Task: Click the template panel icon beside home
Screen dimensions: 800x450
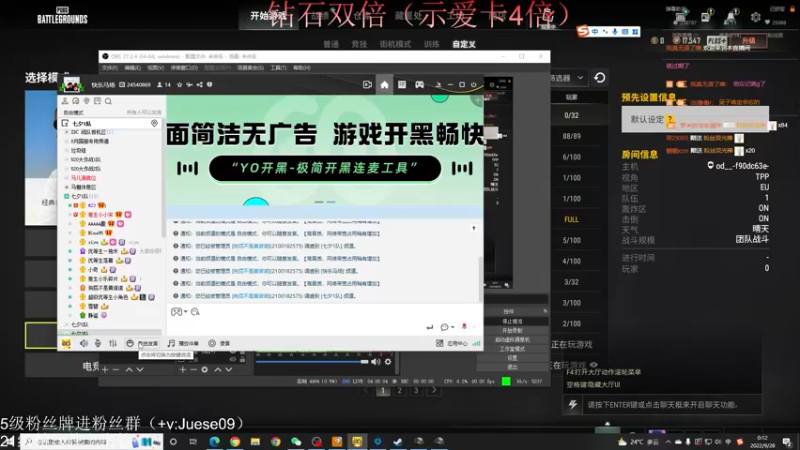Action: (402, 85)
